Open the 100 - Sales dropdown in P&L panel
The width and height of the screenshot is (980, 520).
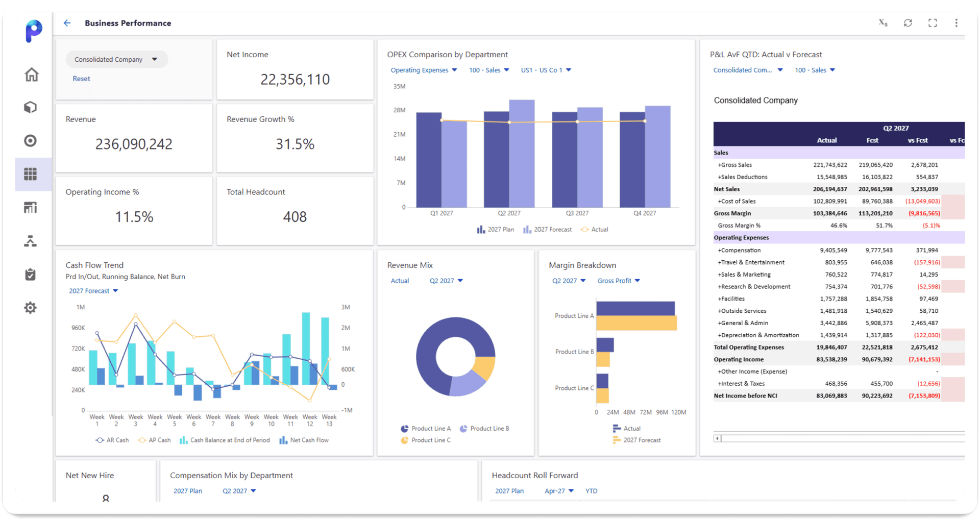815,70
